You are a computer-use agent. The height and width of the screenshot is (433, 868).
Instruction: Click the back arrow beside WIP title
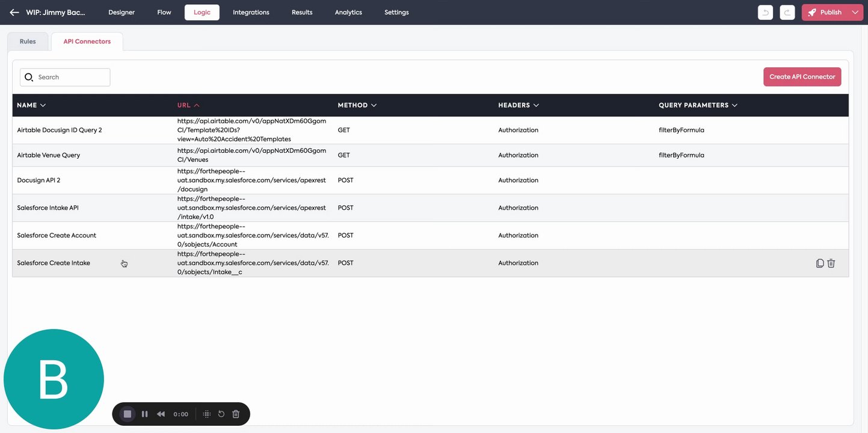pos(14,12)
